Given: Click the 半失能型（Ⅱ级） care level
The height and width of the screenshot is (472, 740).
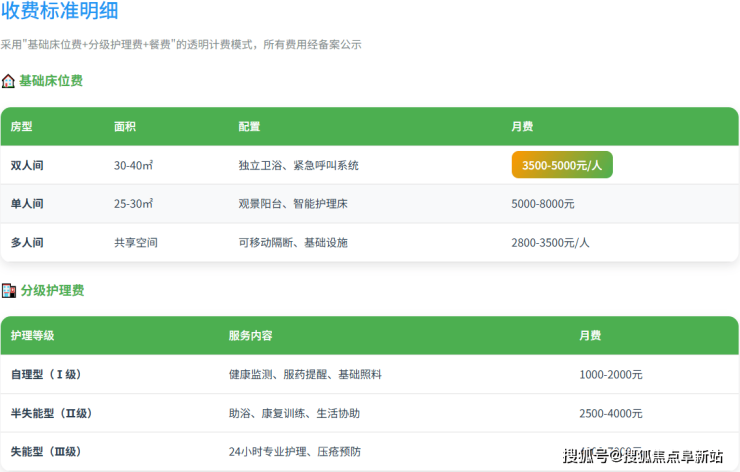Looking at the screenshot, I should click(x=52, y=413).
